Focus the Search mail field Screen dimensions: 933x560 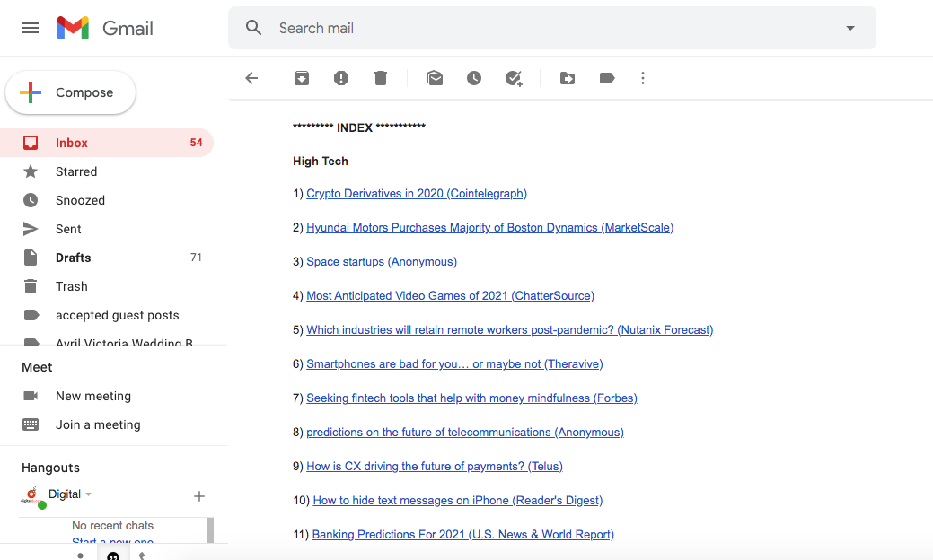[x=551, y=28]
